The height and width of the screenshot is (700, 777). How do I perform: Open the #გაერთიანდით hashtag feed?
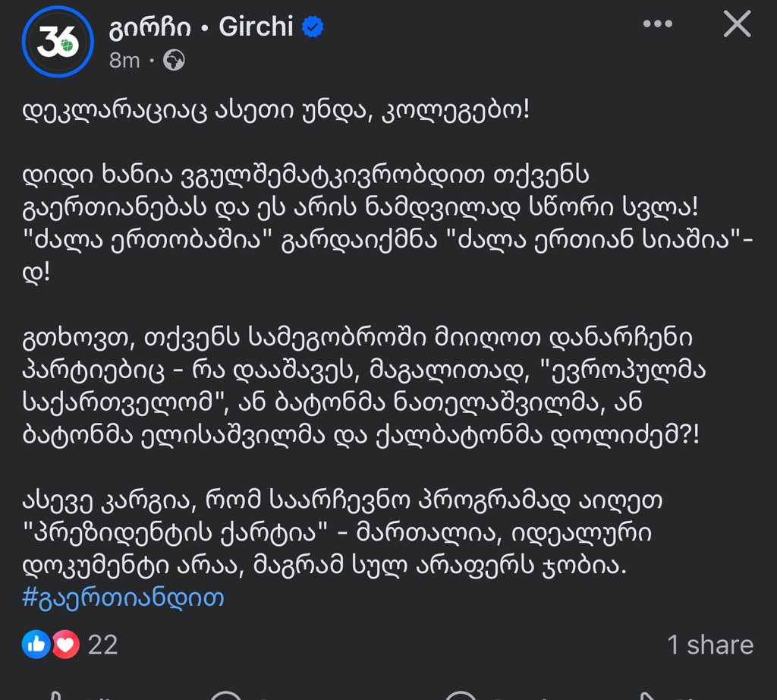click(x=124, y=597)
